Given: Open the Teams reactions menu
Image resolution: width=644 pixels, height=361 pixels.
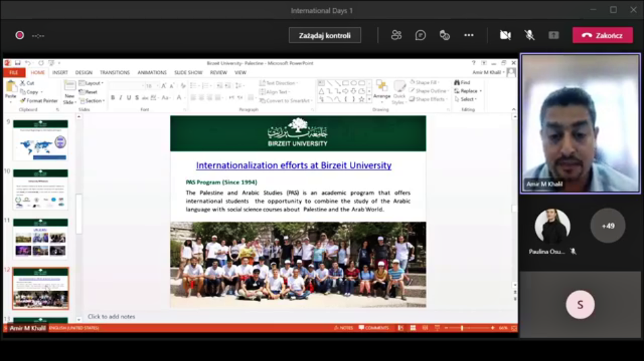Looking at the screenshot, I should [444, 35].
